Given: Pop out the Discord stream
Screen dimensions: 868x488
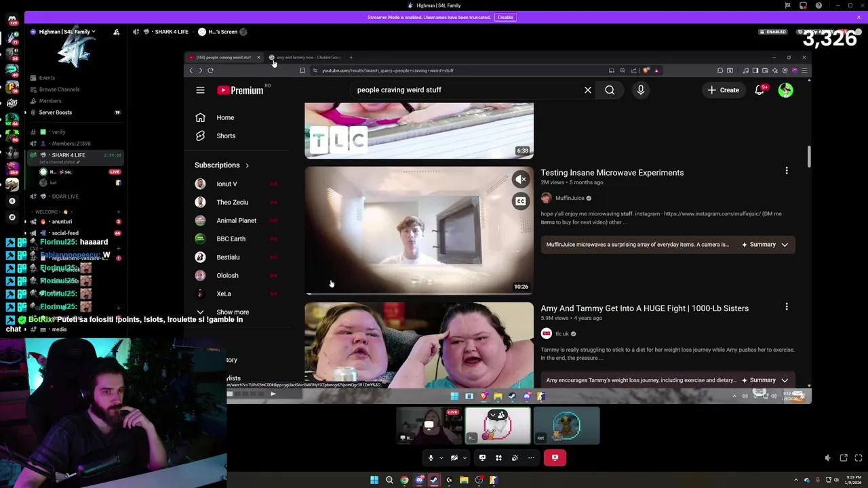Looking at the screenshot, I should (844, 458).
